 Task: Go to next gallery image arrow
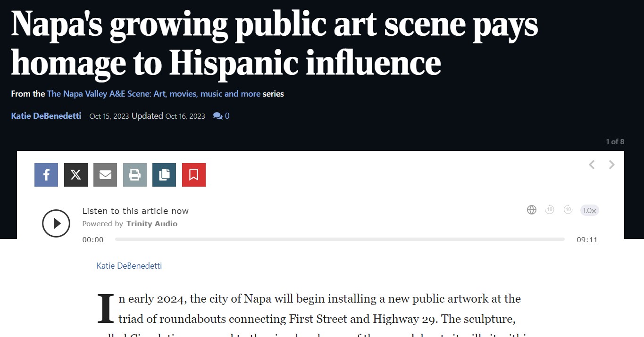[x=612, y=164]
